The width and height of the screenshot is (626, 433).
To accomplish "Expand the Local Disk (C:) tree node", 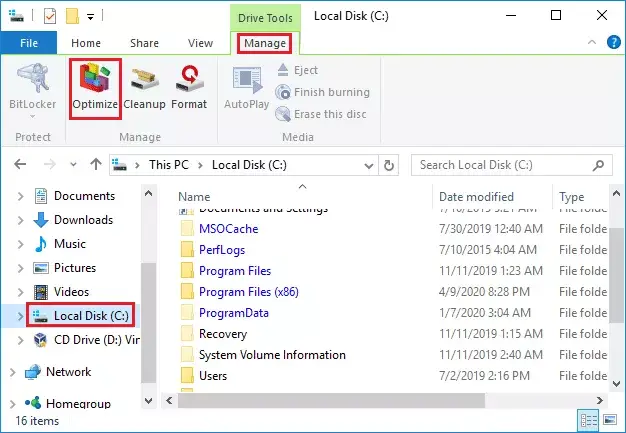I will pyautogui.click(x=21, y=316).
